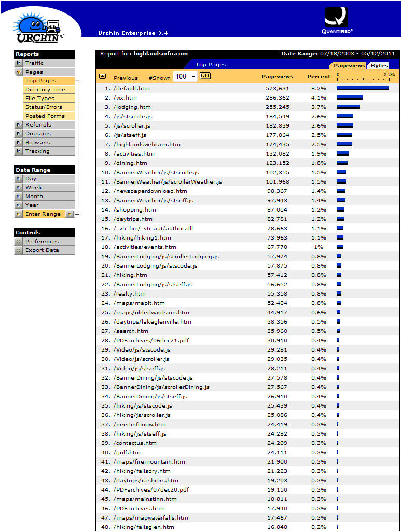
Task: Click the Export Data grid icon
Action: 19,250
